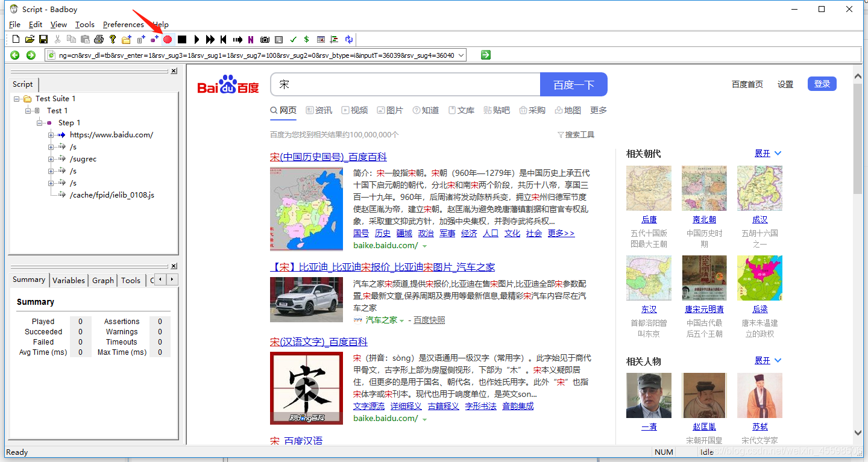Open help with the question mark icon

[x=113, y=39]
